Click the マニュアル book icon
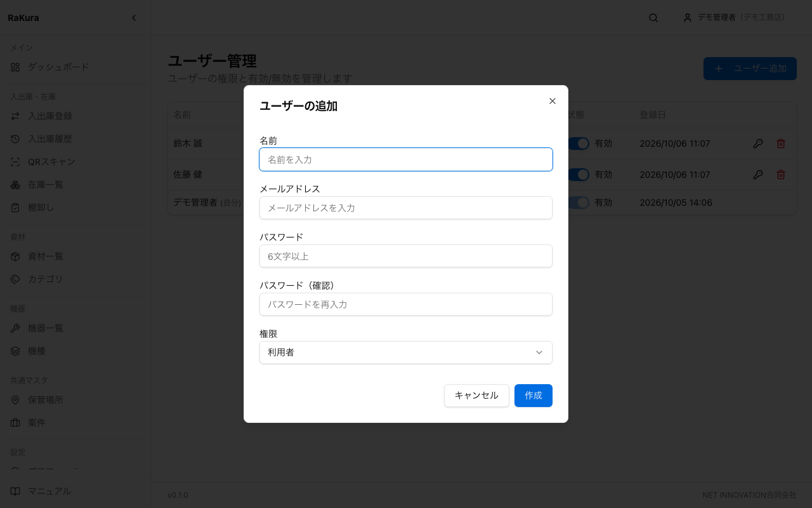Image resolution: width=812 pixels, height=508 pixels. pos(15,491)
